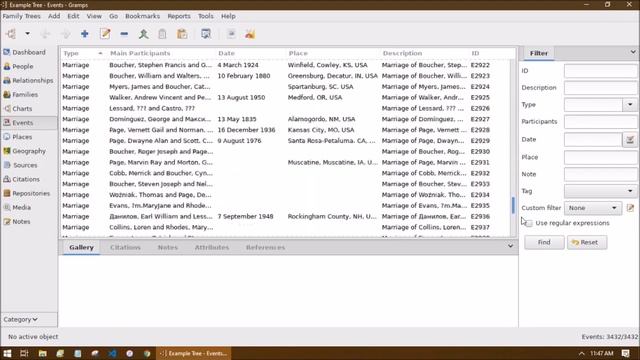Enable Use regular expressions checkbox
The height and width of the screenshot is (360, 640).
[529, 223]
